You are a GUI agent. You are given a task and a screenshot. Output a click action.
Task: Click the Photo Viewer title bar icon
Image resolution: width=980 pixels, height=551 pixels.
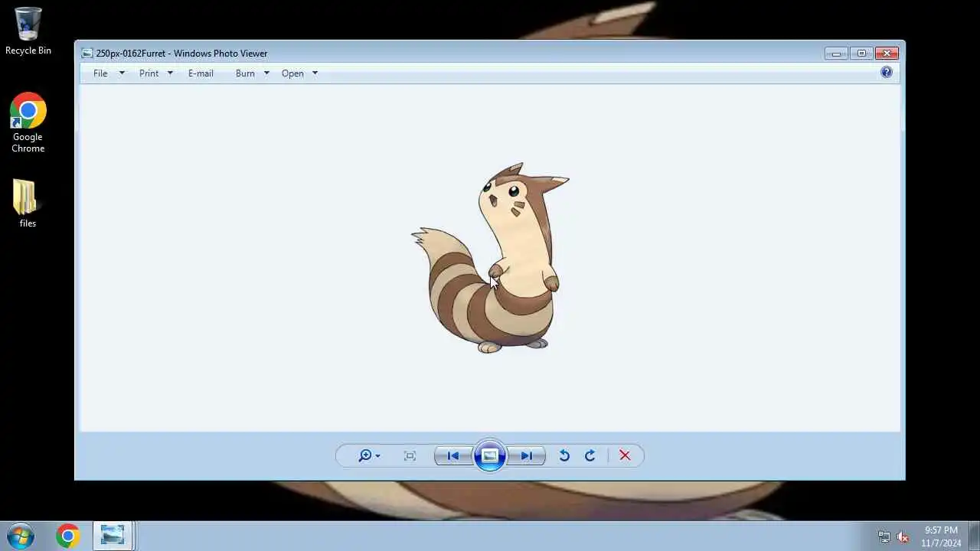click(87, 54)
